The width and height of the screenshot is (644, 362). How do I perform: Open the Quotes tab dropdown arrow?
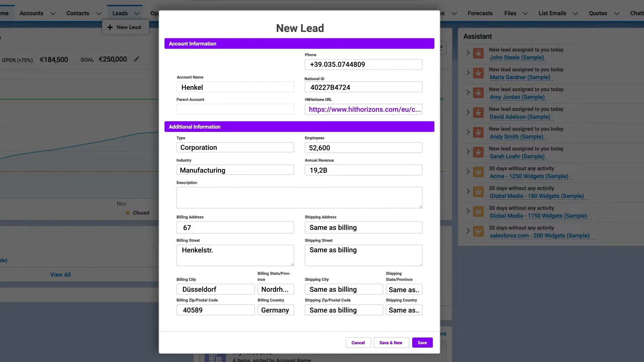tap(616, 13)
